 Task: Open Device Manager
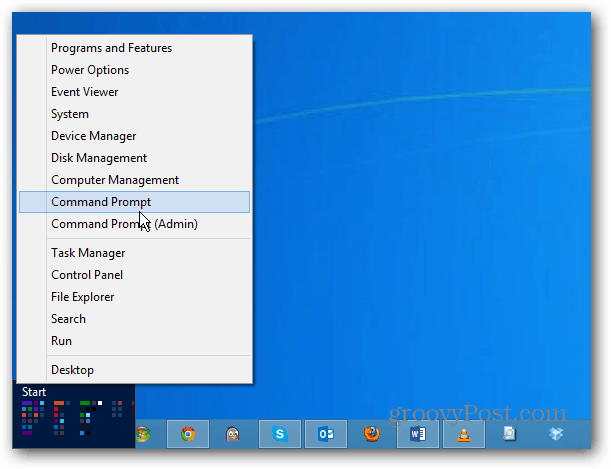134,136
